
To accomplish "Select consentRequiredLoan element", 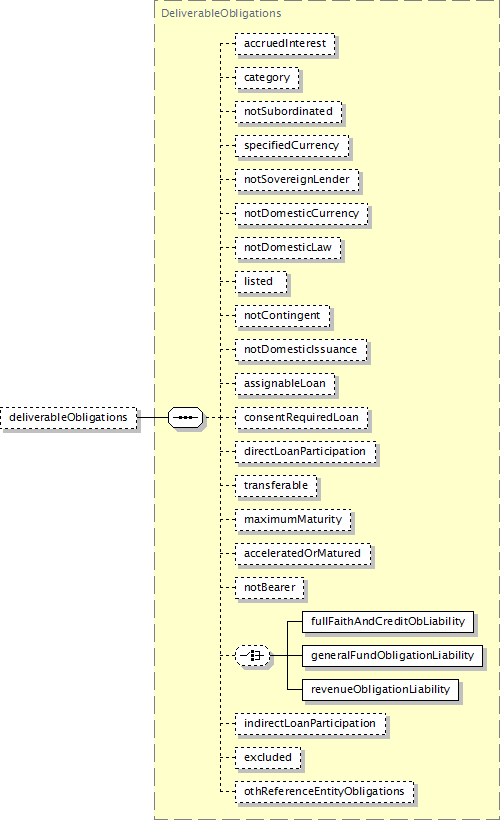I will (x=302, y=417).
